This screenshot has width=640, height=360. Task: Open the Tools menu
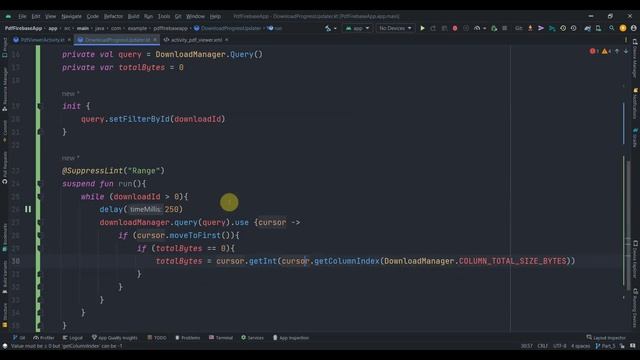(x=164, y=16)
